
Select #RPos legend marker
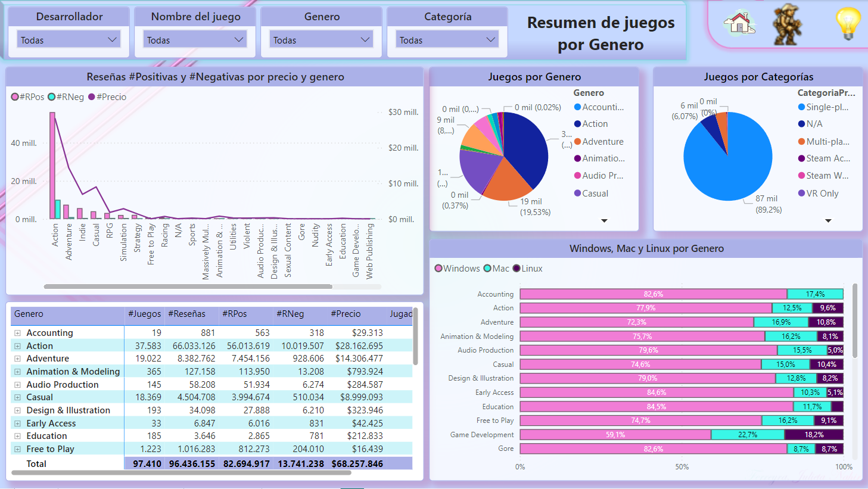[15, 96]
